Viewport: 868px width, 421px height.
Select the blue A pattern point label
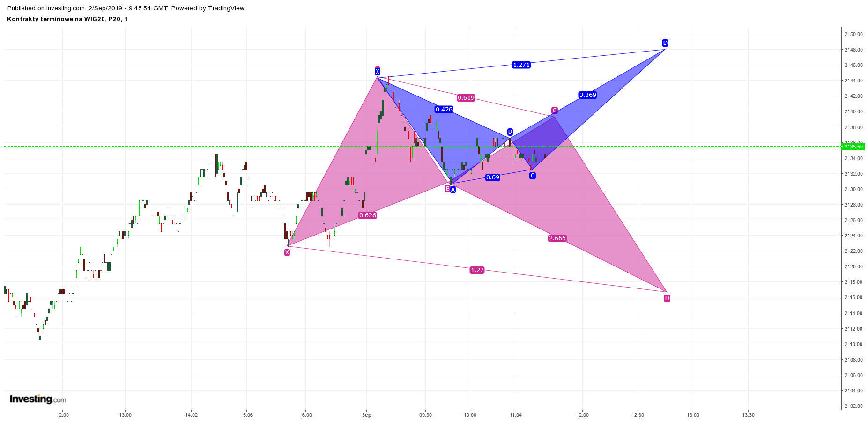(453, 190)
